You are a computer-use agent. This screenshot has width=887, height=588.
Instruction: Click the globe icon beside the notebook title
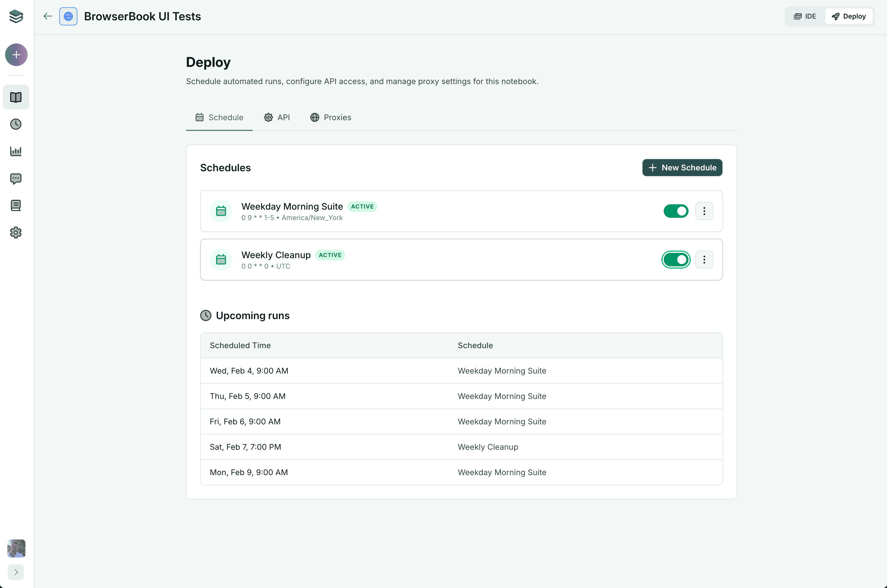[68, 16]
